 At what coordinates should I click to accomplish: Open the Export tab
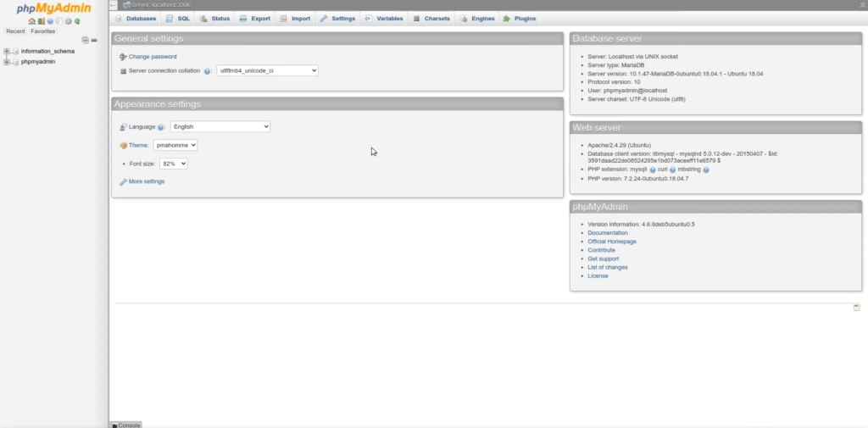[x=254, y=19]
